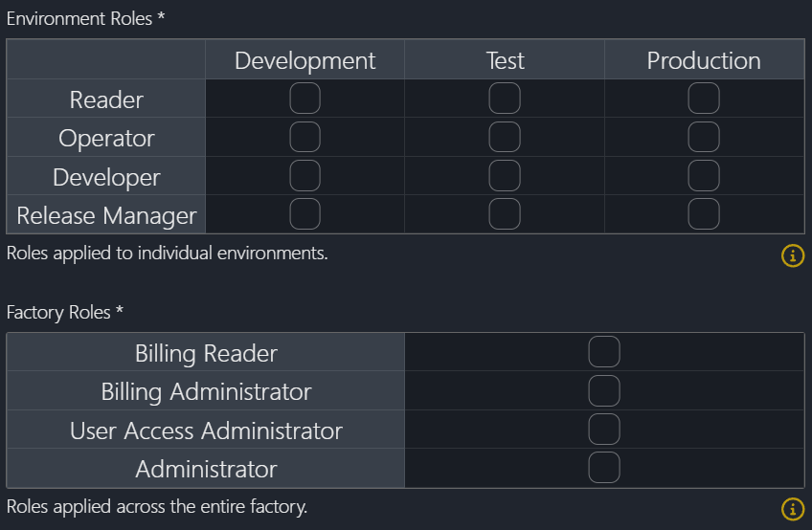Enable Operator role for Development
Image resolution: width=812 pixels, height=530 pixels.
[304, 138]
